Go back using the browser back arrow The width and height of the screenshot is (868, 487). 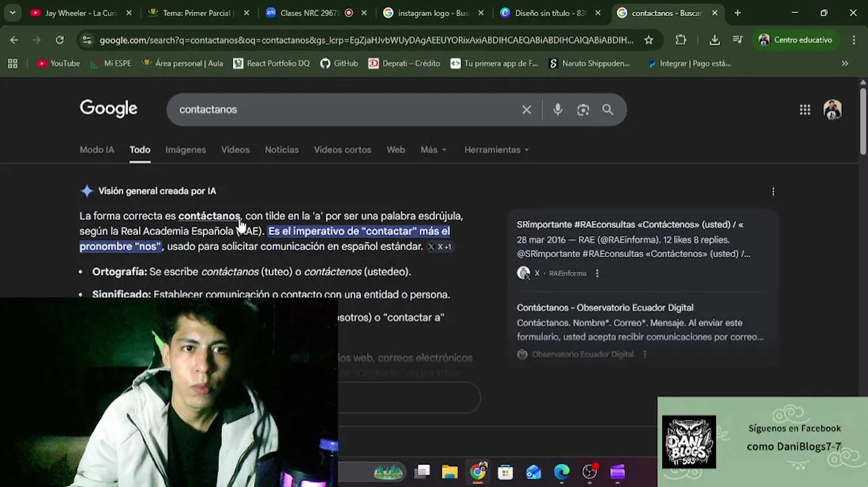point(14,40)
